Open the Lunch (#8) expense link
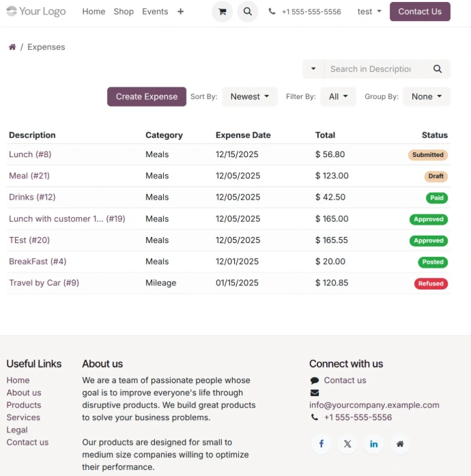The width and height of the screenshot is (471, 476). click(x=30, y=154)
